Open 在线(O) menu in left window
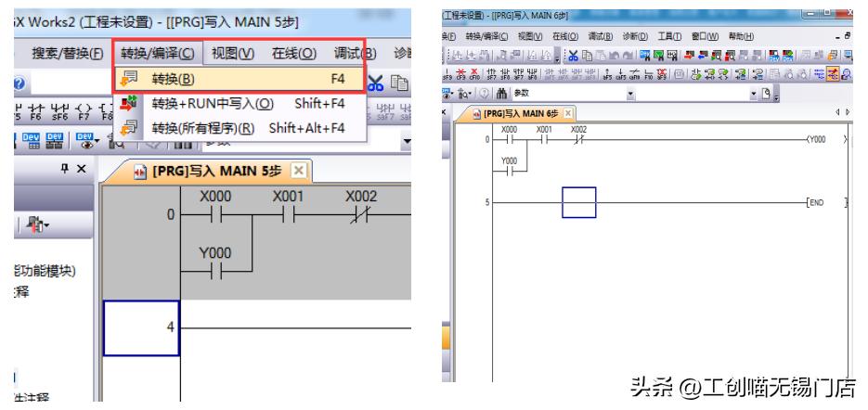Viewport: 868px width, 410px height. pos(294,54)
